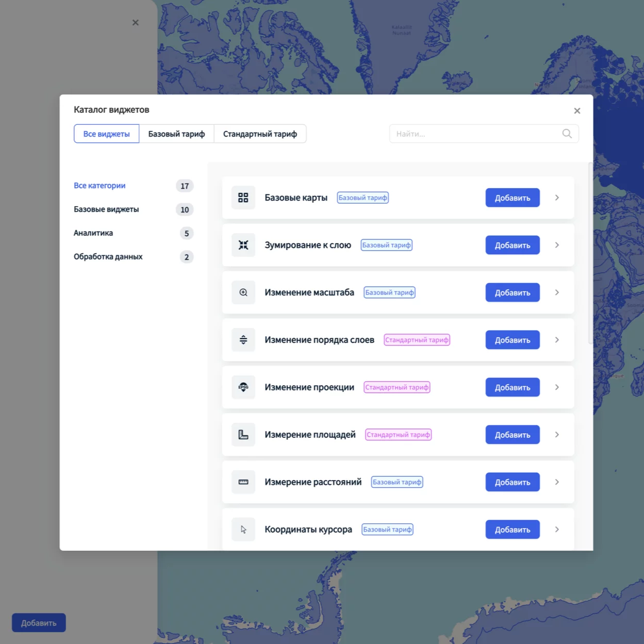Viewport: 644px width, 644px height.
Task: Click the Зумирование к слою icon
Action: [243, 245]
